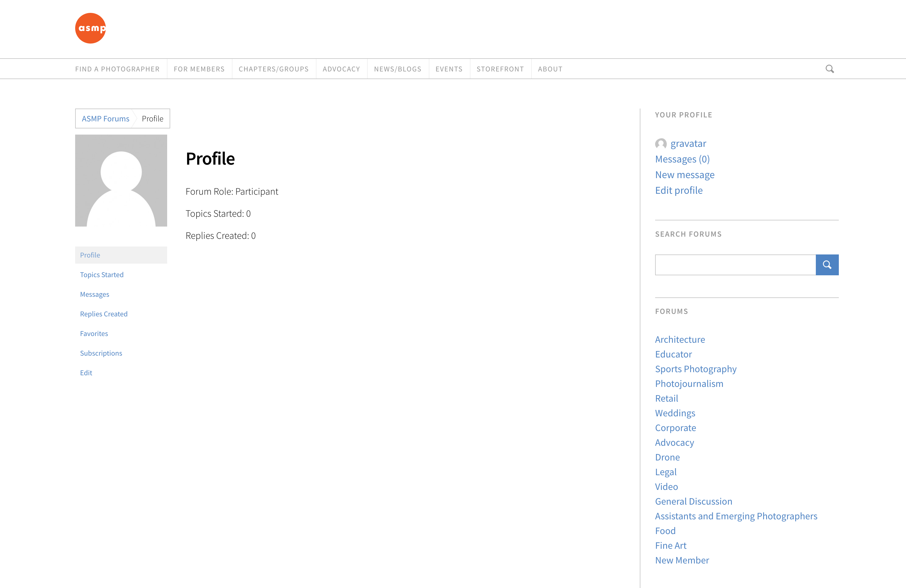Click inside the Search Forums text field
Screen dimensions: 906x588
coord(735,265)
